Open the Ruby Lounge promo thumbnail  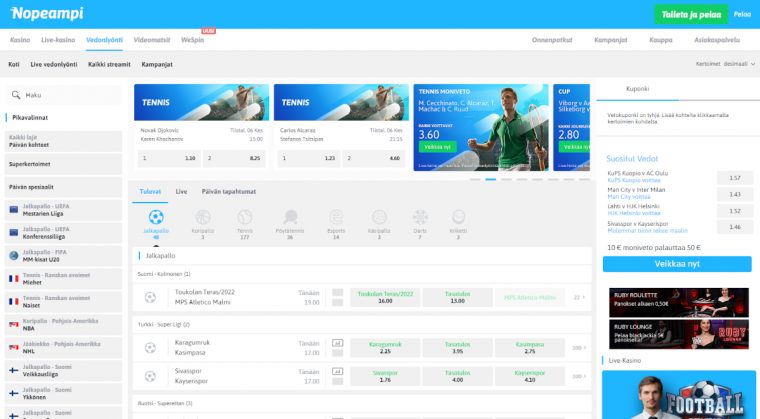[679, 334]
